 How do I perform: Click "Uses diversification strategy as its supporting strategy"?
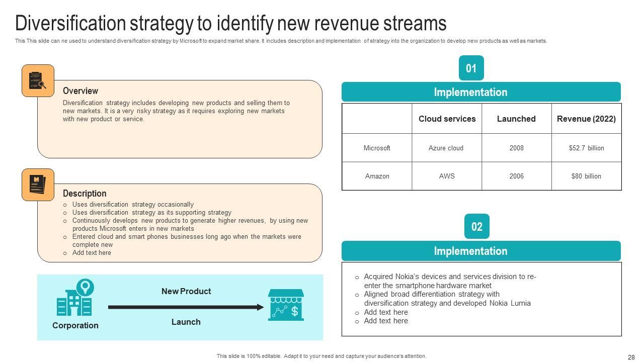pyautogui.click(x=152, y=213)
